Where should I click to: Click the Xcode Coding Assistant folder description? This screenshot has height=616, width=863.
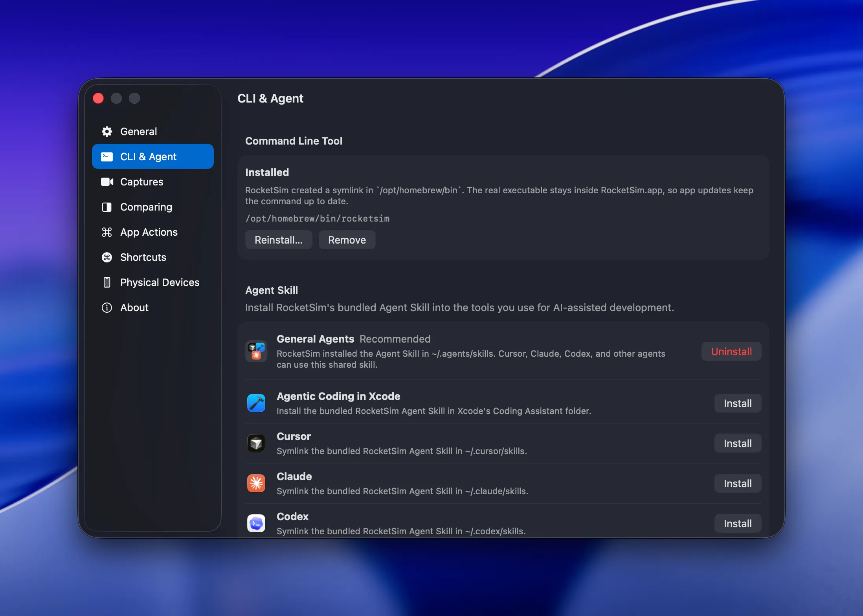434,411
